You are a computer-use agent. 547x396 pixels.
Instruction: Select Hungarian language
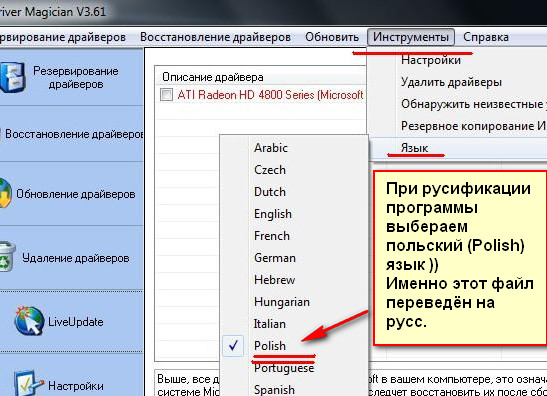tap(282, 302)
